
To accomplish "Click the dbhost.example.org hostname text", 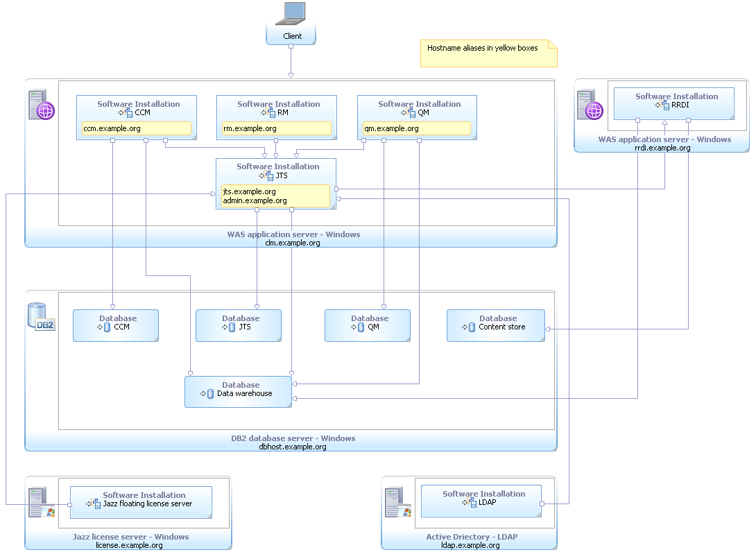I will (293, 447).
